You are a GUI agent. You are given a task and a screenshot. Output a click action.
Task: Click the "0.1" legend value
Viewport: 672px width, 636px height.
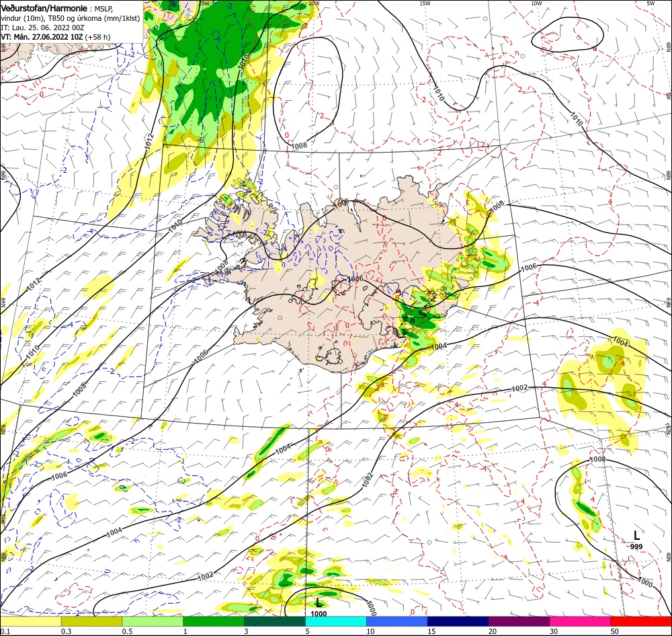[x=5, y=631]
